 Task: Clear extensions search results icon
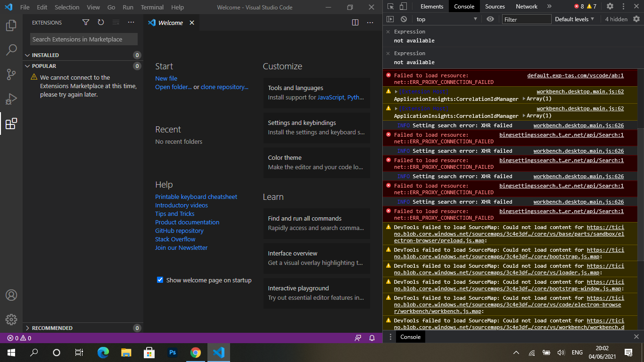coord(116,23)
